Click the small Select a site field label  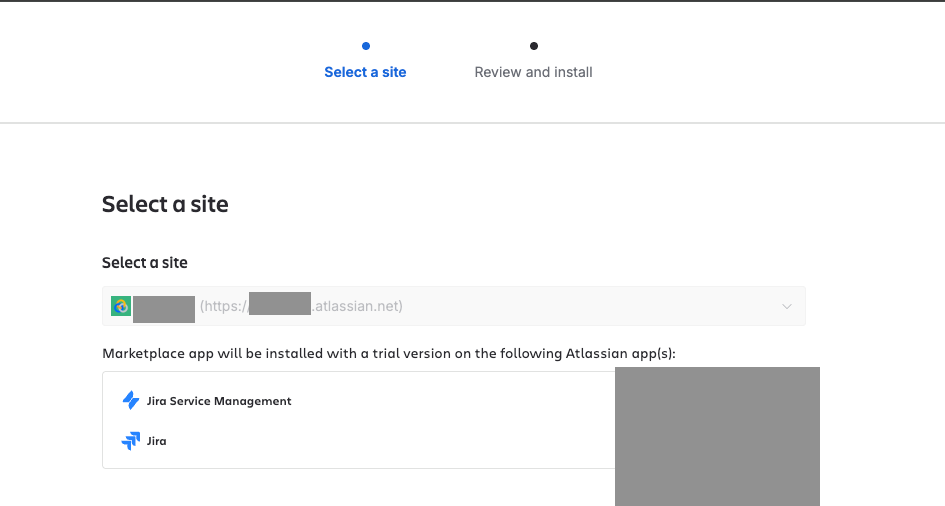(x=145, y=263)
